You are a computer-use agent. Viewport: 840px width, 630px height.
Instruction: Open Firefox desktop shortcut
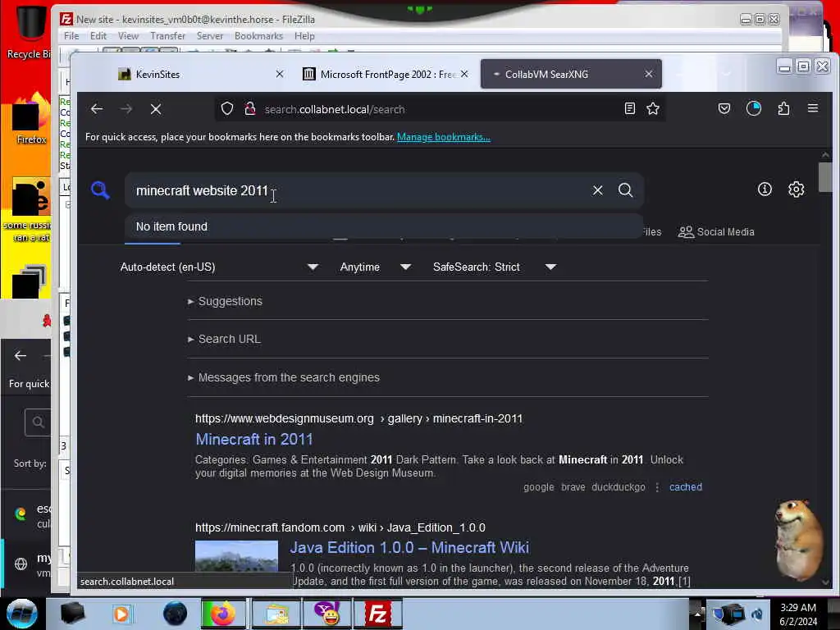coord(30,121)
